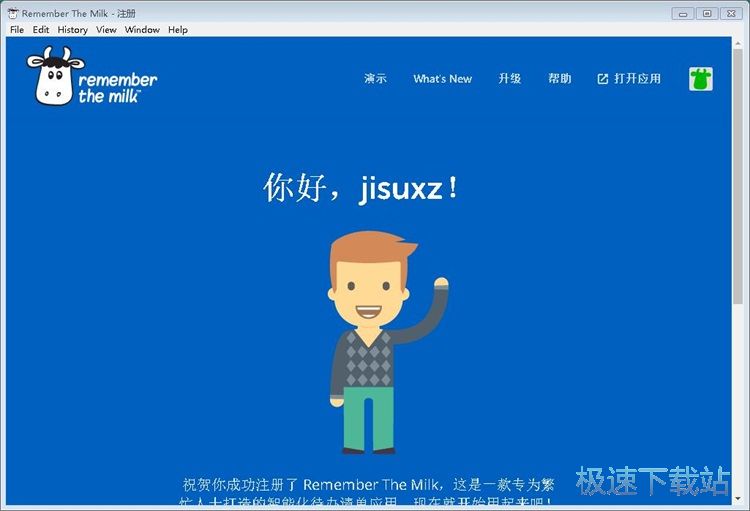Open the What's New link
The image size is (750, 511).
click(442, 79)
